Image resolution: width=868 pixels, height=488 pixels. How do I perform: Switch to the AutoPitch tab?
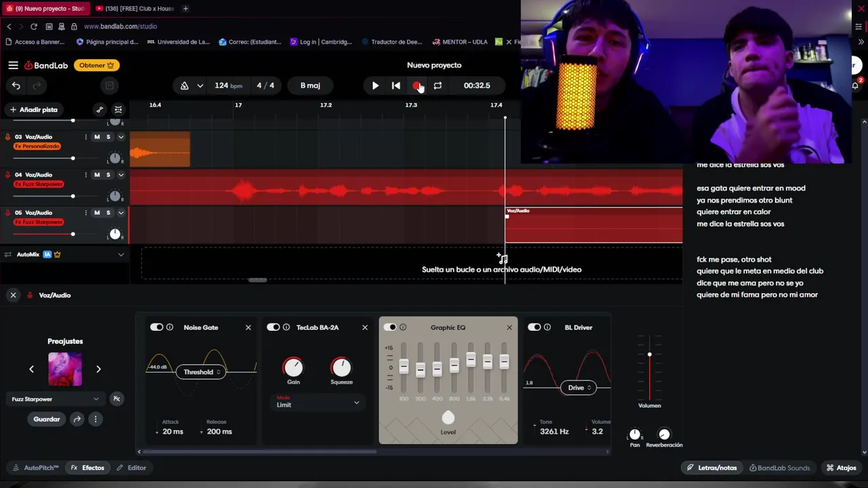point(36,468)
